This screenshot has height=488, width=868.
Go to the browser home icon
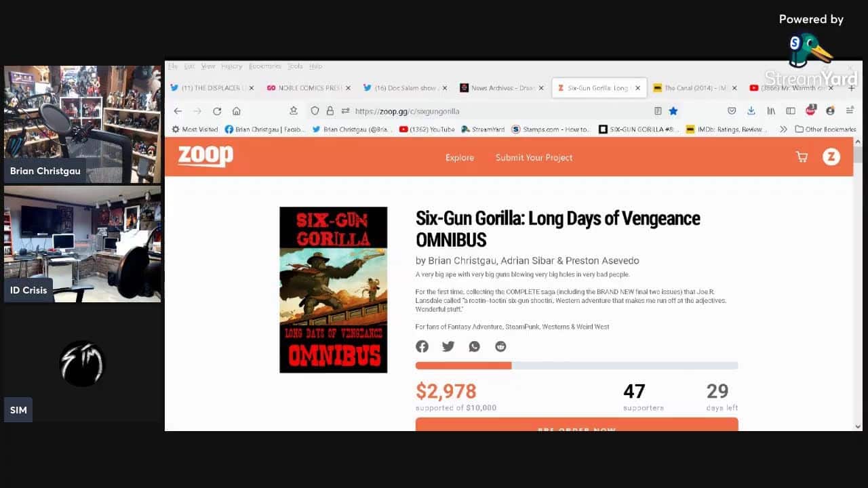tap(237, 111)
